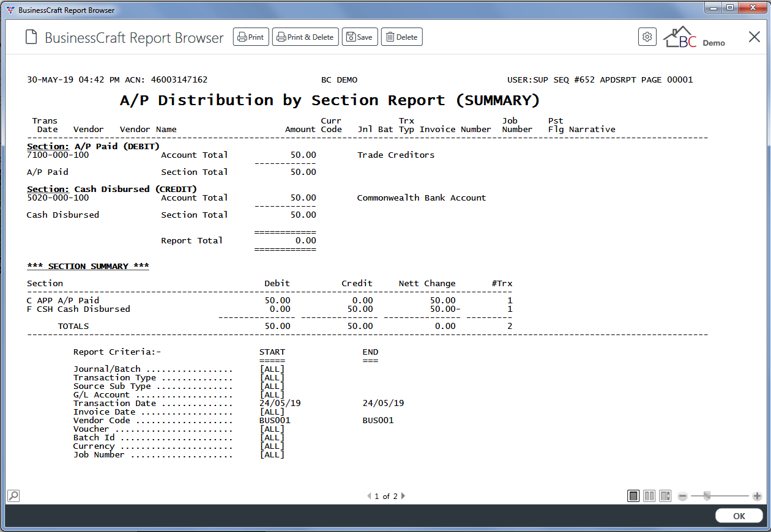Screen dimensions: 771x532
Task: Click the 'F CSH Cash Disbursed' summary row
Action: tap(270, 309)
